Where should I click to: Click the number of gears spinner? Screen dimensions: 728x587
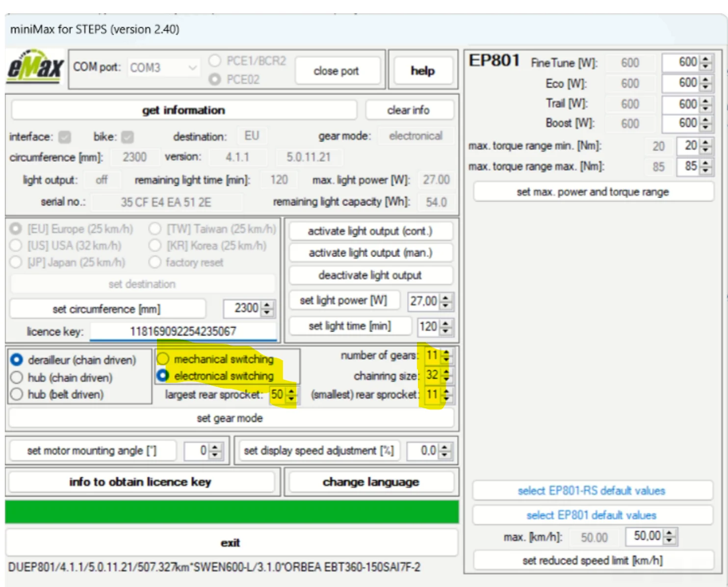point(438,355)
